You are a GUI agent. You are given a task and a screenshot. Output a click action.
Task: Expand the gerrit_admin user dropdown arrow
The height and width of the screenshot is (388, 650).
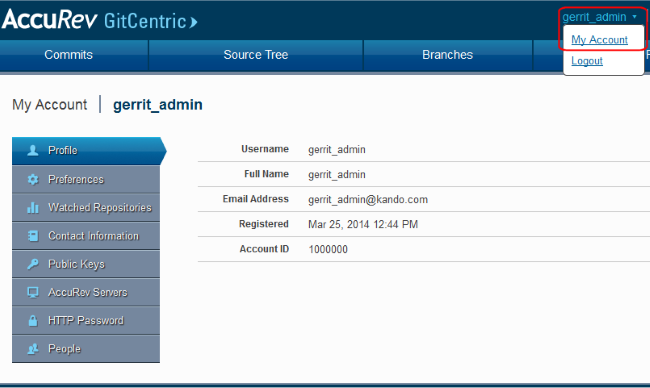634,17
